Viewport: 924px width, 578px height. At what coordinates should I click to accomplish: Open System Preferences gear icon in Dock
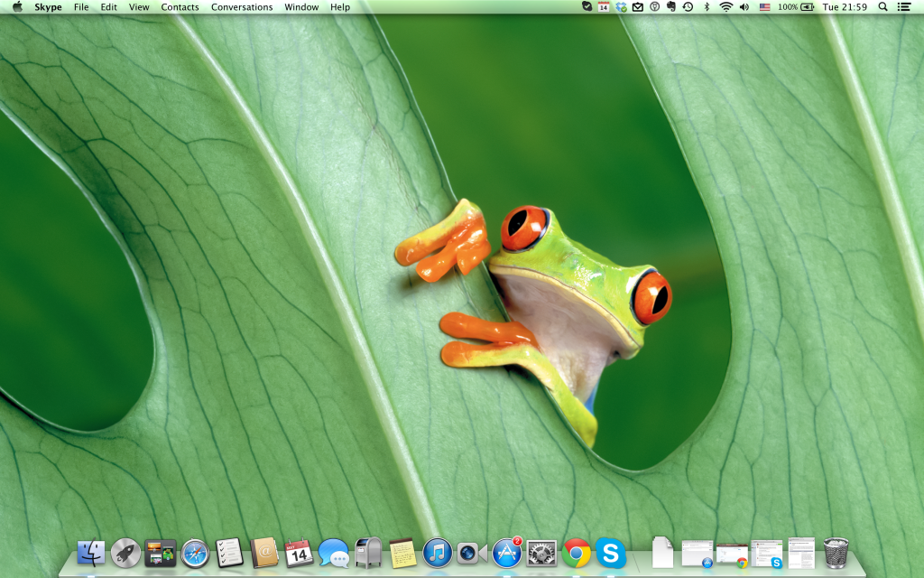click(541, 554)
